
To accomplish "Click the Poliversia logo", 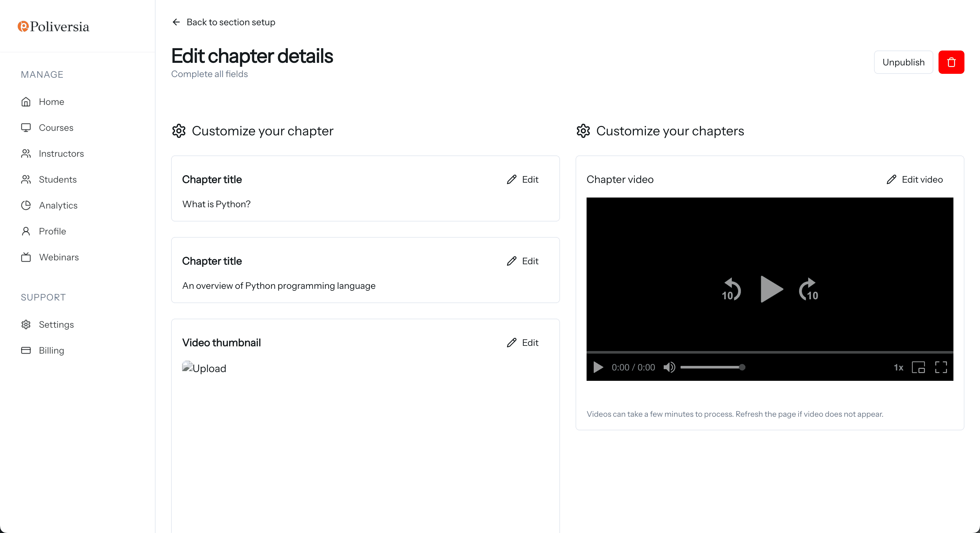I will 53,26.
